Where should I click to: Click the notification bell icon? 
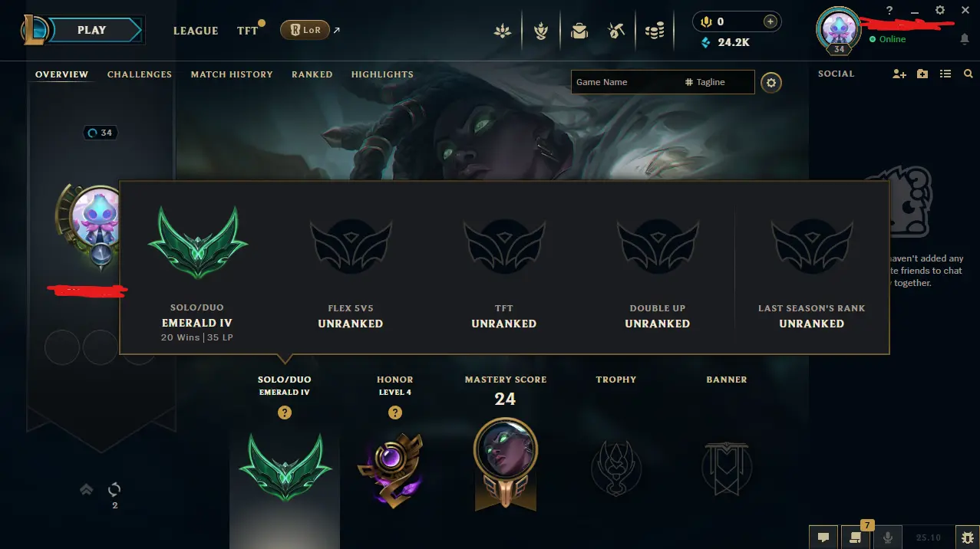pos(965,39)
